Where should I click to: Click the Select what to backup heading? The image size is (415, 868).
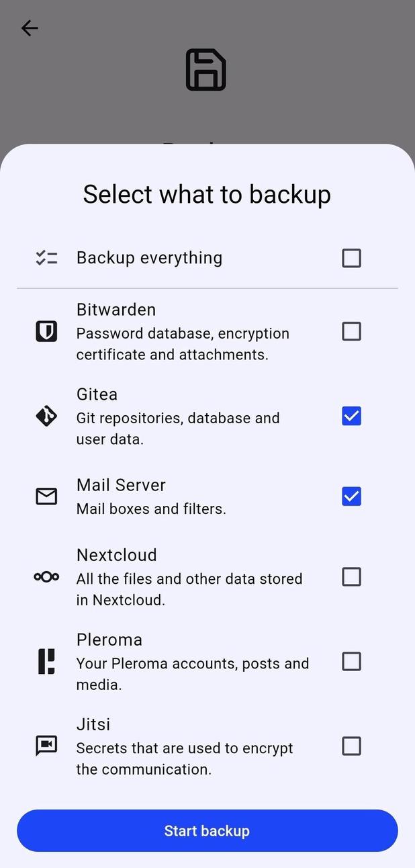tap(206, 194)
